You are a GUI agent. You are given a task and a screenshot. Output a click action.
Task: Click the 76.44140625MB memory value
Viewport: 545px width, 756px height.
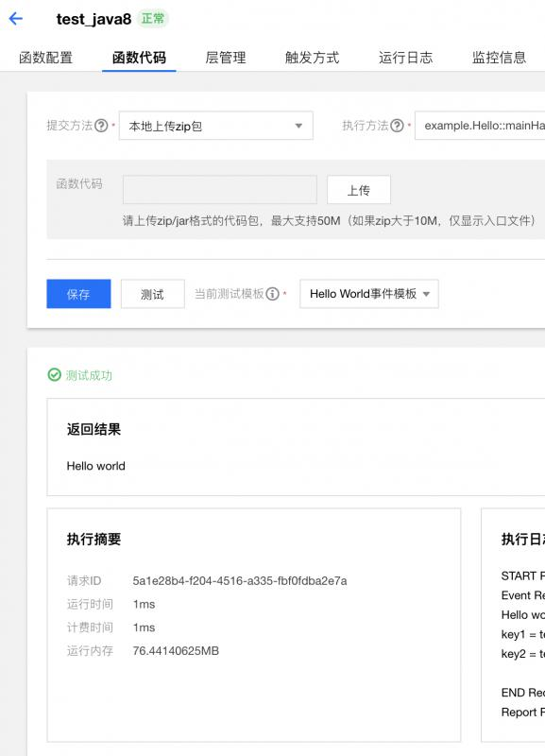pyautogui.click(x=176, y=651)
